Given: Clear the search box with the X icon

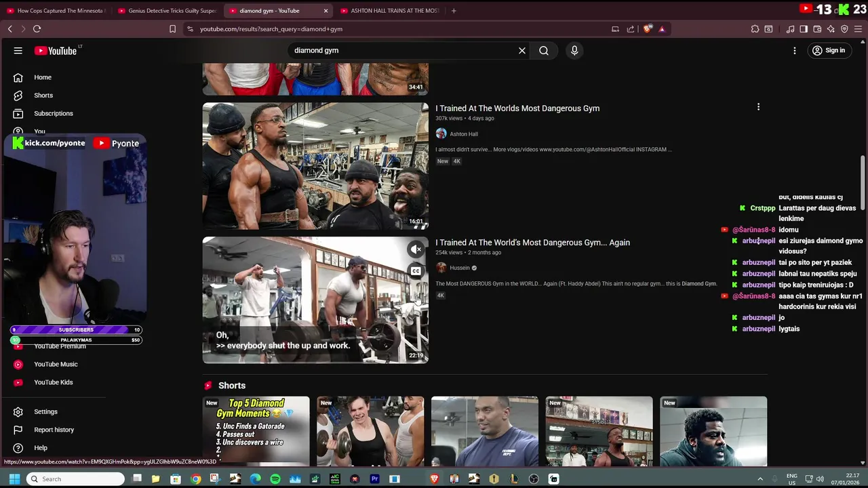Looking at the screenshot, I should (522, 51).
